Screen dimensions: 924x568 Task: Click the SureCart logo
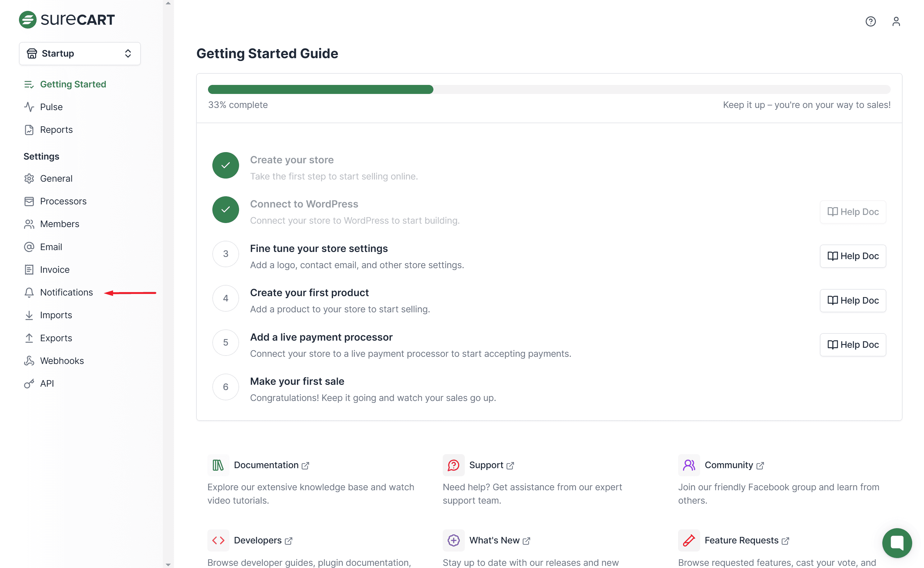67,20
